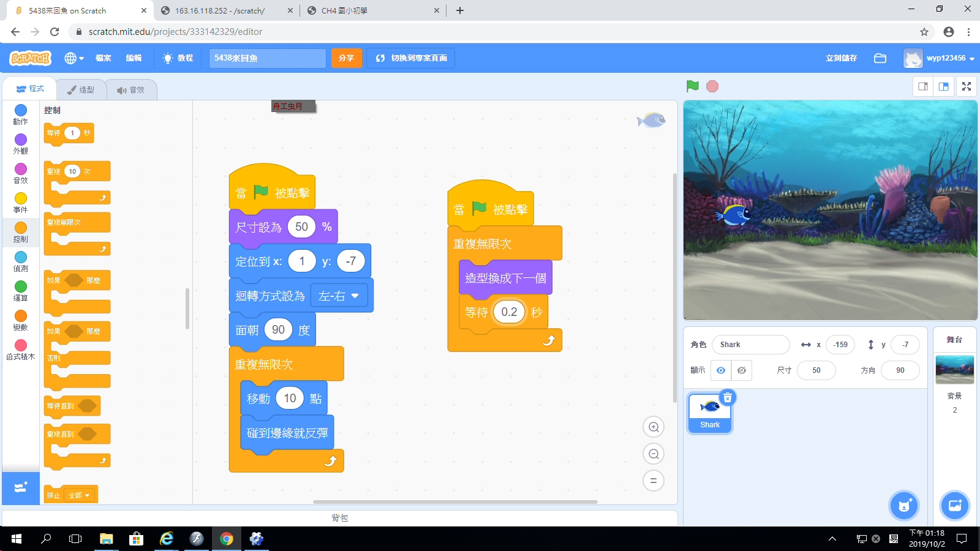Click the add extension button

click(21, 488)
